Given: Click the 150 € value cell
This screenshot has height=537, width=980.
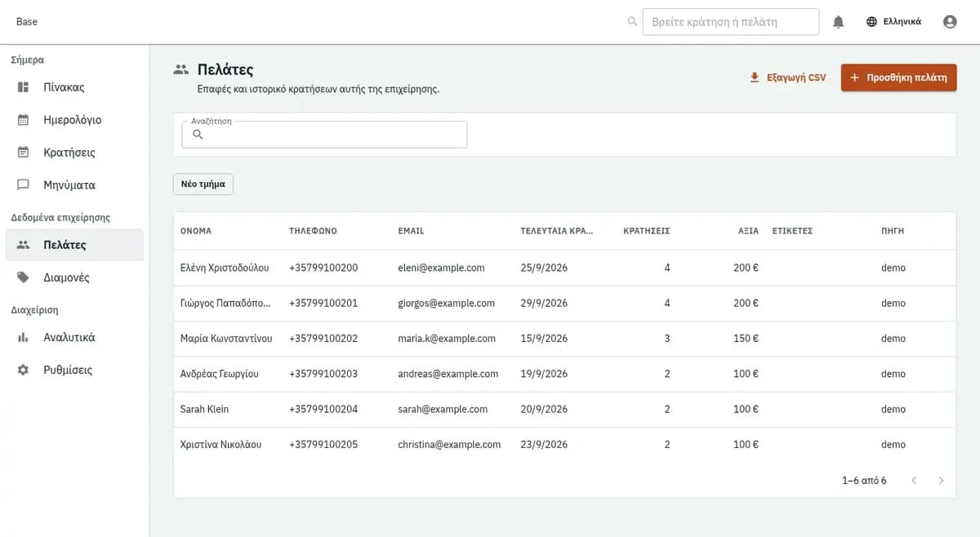Looking at the screenshot, I should [x=746, y=339].
